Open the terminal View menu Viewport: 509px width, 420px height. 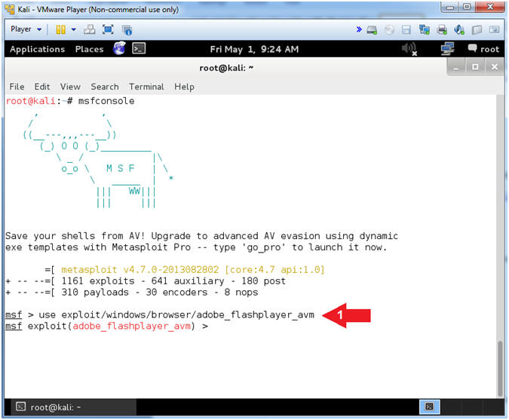(70, 87)
